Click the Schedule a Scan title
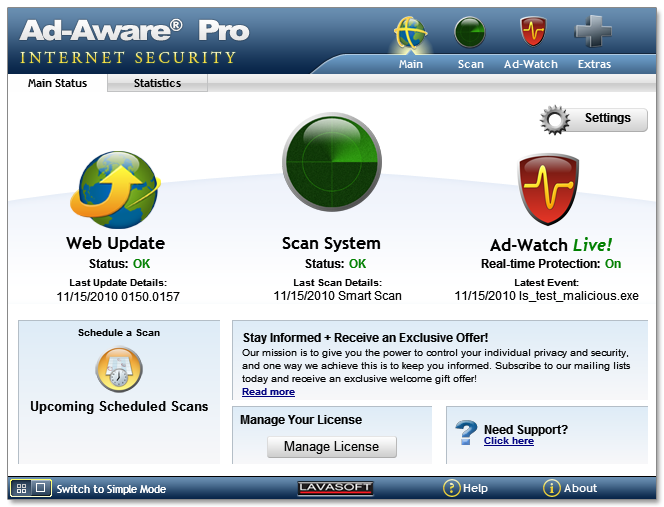 tap(119, 332)
